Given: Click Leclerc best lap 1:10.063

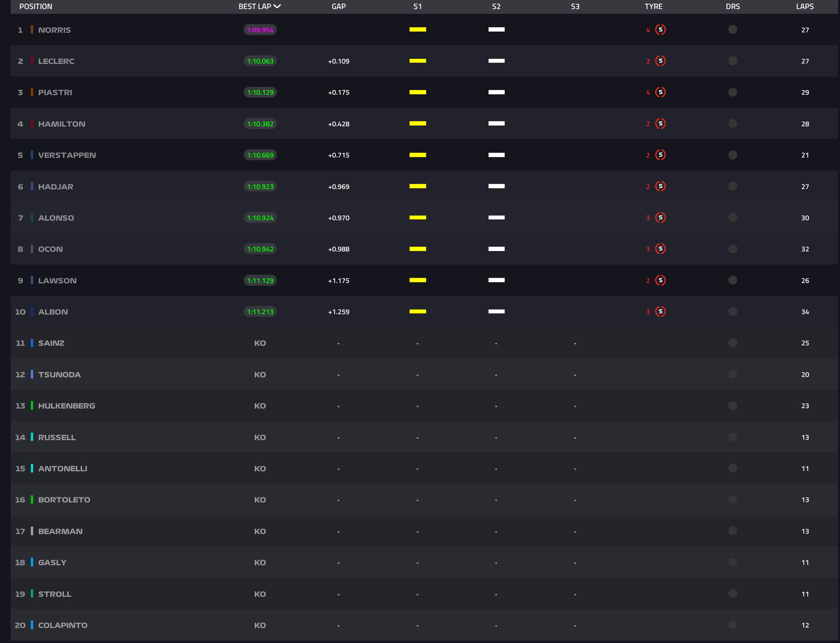Looking at the screenshot, I should click(x=260, y=61).
